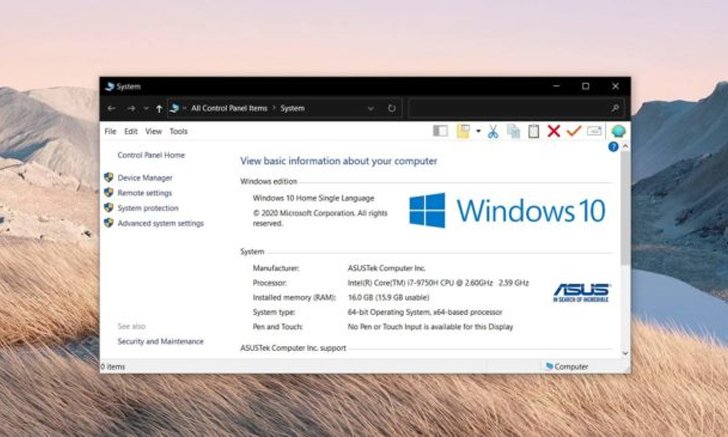Open Device Manager link
728x437 pixels.
(x=145, y=178)
